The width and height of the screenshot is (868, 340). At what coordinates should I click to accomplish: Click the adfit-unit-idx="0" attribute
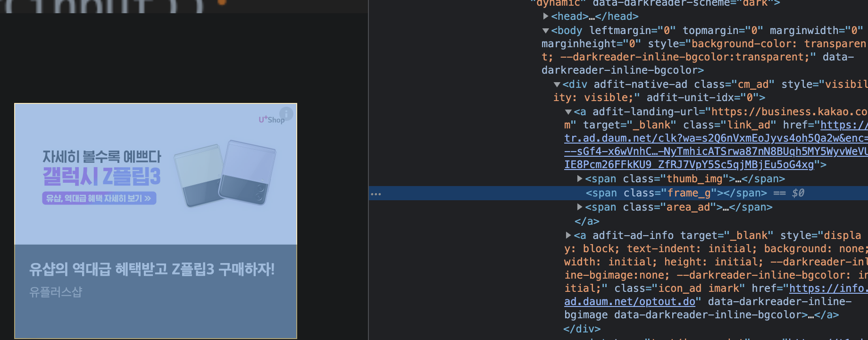(702, 97)
